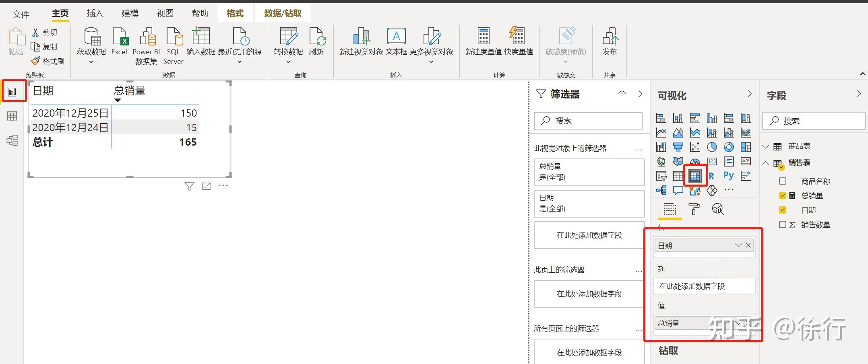This screenshot has height=364, width=868.
Task: Insert a Python visual via the Py icon
Action: coord(728,175)
